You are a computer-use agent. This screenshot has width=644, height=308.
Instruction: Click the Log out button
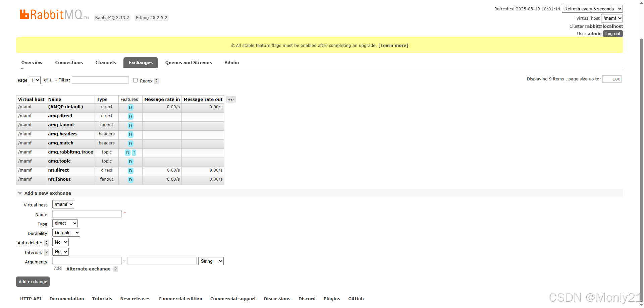pos(613,34)
